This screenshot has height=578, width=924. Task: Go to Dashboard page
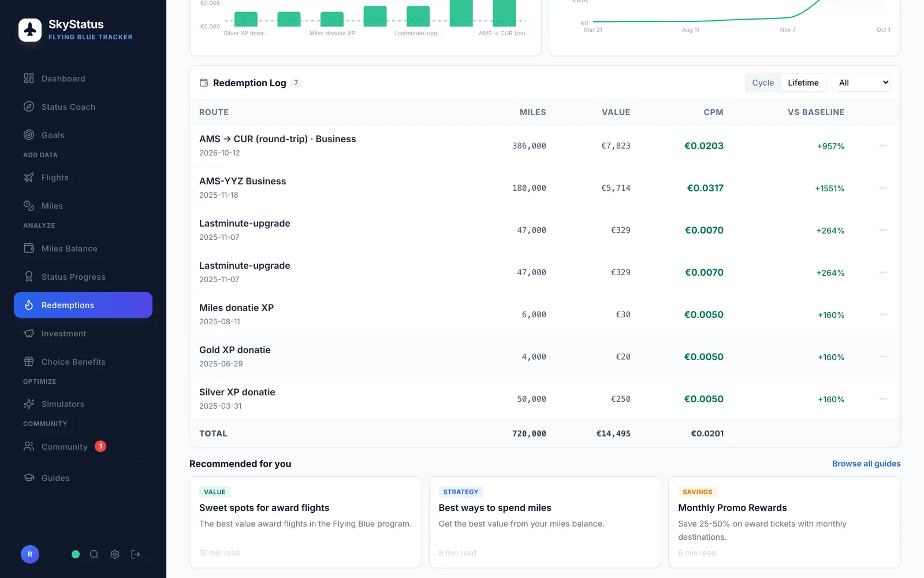coord(83,79)
